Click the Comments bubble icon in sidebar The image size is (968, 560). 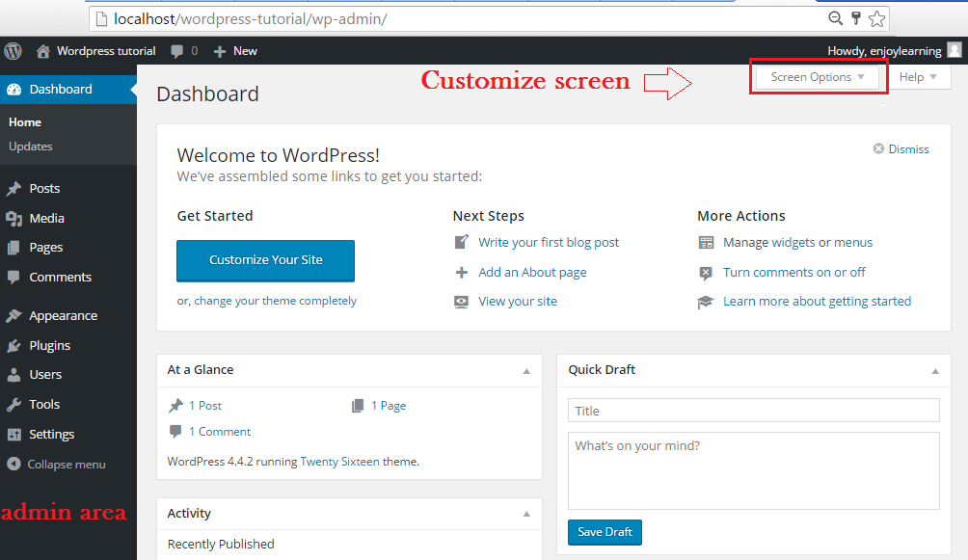coord(13,278)
